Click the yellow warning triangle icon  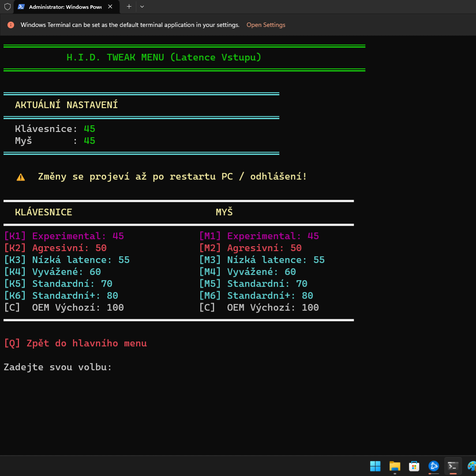tap(21, 177)
